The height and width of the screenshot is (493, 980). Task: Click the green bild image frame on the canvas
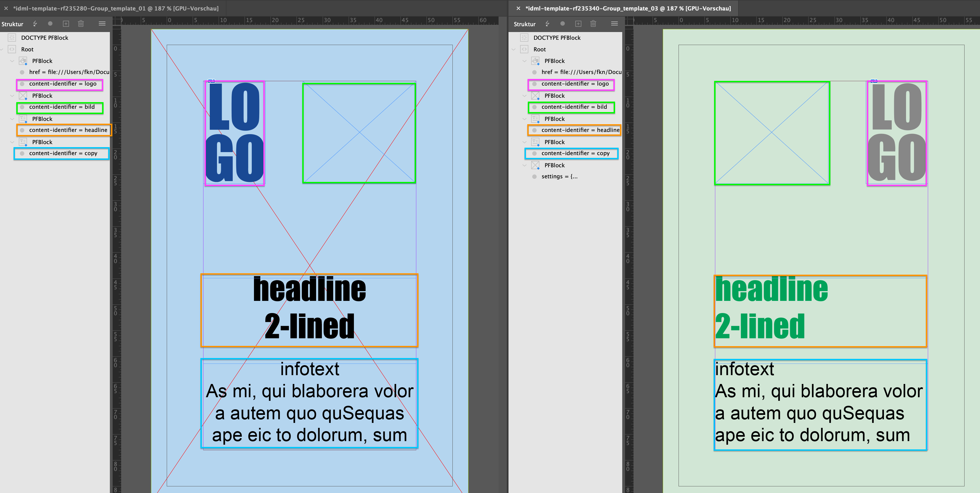[359, 133]
